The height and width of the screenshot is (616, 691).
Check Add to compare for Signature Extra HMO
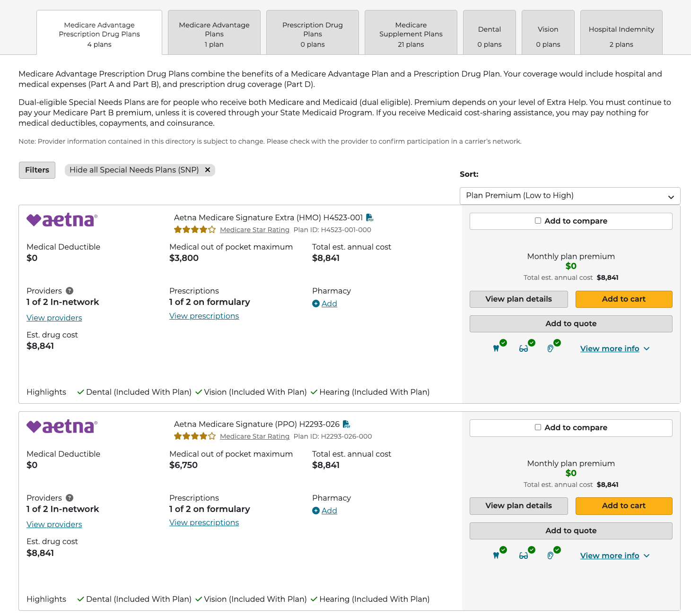538,220
